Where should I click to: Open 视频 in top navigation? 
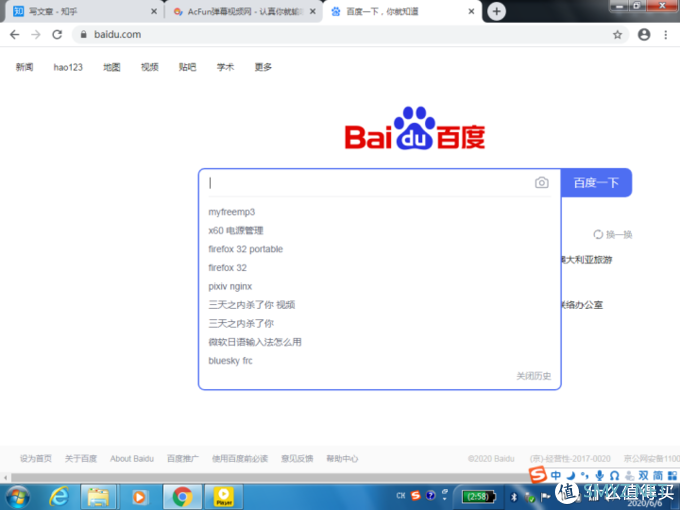150,67
